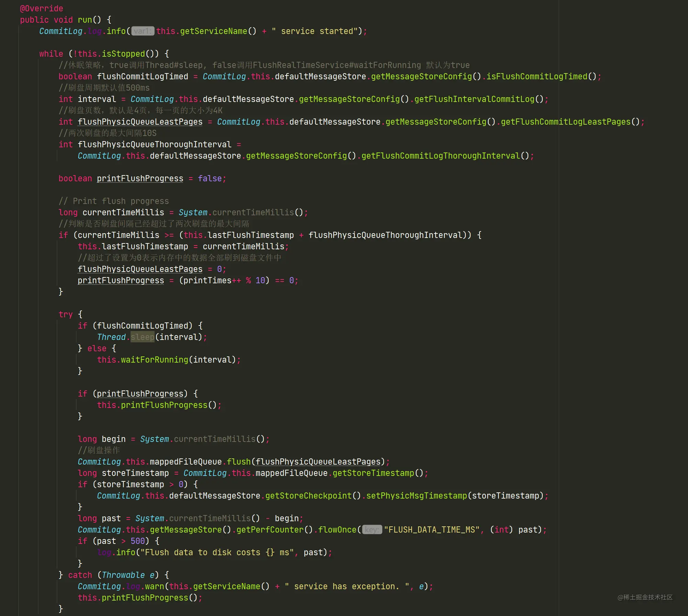Click the 500 value in past condition

point(138,541)
